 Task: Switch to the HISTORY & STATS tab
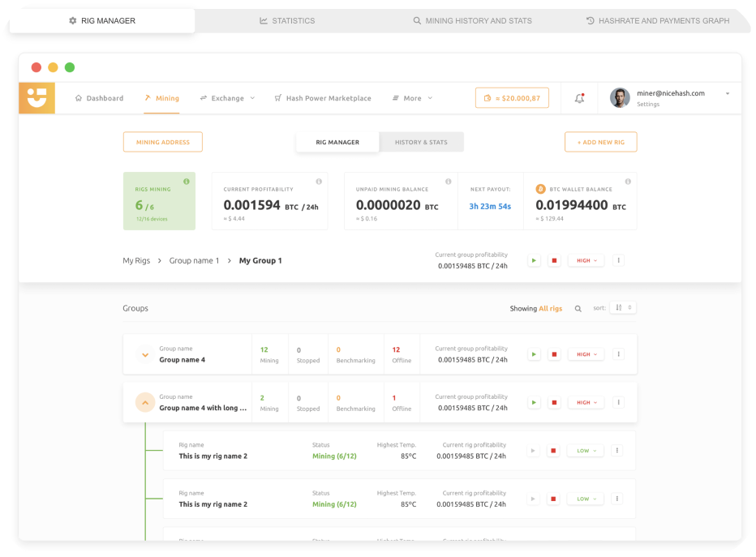[x=422, y=141]
